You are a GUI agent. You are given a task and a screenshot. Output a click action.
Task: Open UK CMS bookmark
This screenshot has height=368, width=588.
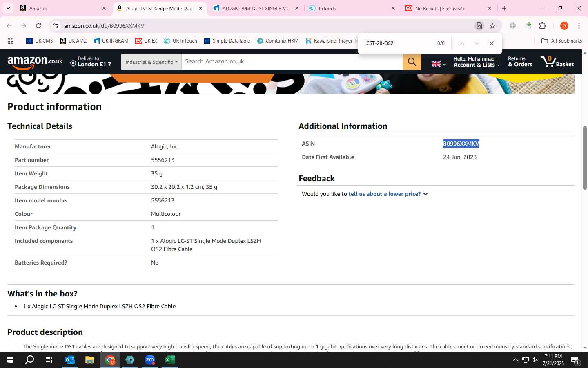[x=40, y=41]
